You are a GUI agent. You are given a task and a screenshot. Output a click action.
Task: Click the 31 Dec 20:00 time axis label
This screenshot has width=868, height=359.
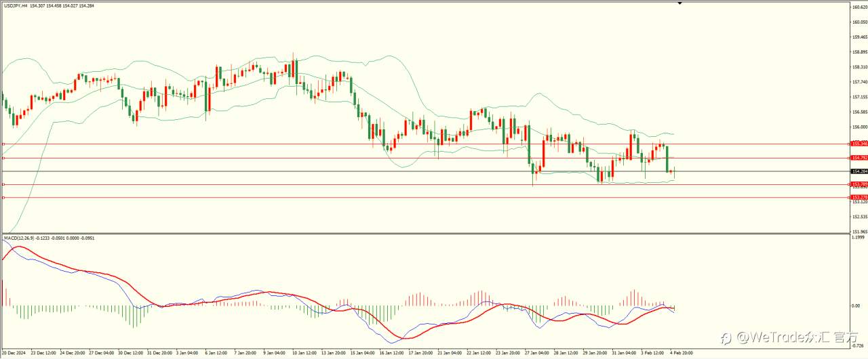[160, 353]
